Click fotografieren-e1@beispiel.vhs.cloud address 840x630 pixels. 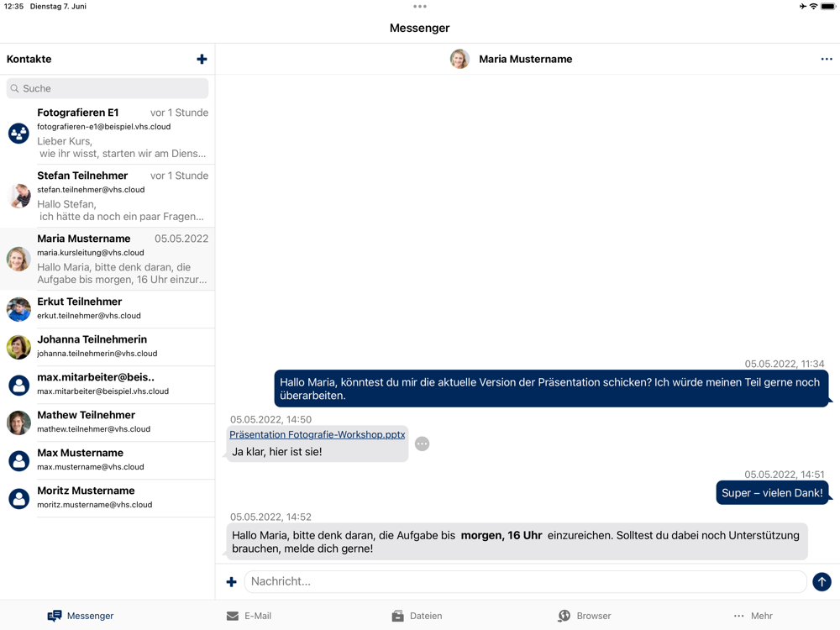tap(104, 127)
